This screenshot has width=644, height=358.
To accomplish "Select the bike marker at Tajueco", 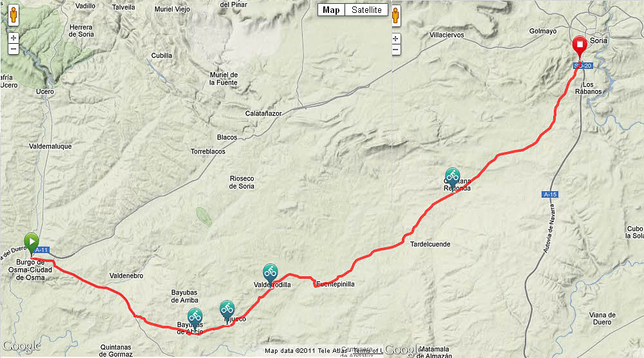I will point(227,311).
